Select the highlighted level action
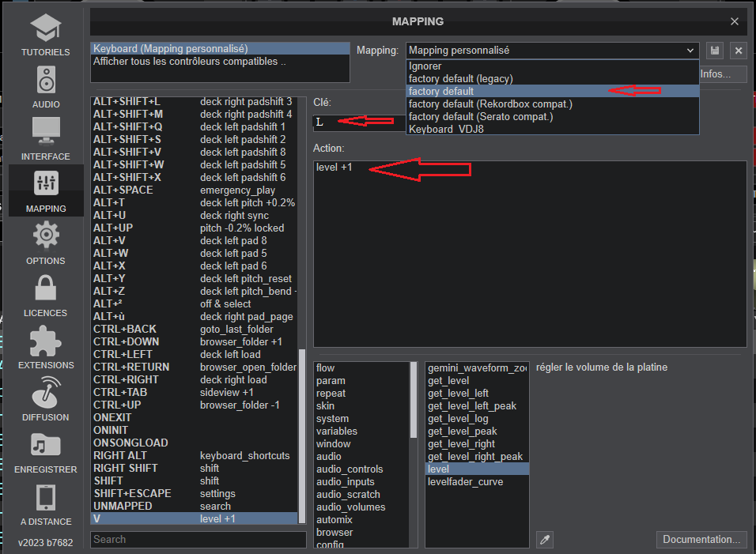756x554 pixels. coord(478,469)
